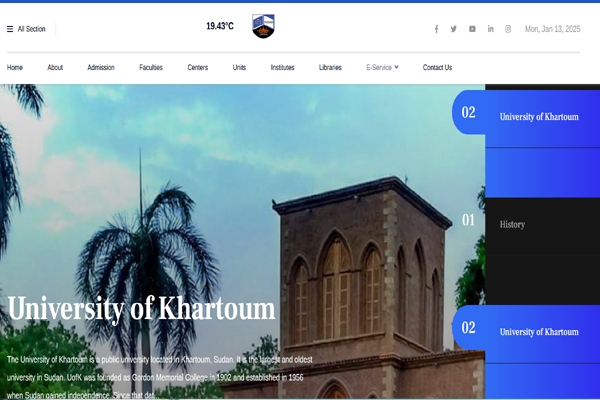Click the E-Service menu label
This screenshot has width=600, height=400.
click(379, 67)
